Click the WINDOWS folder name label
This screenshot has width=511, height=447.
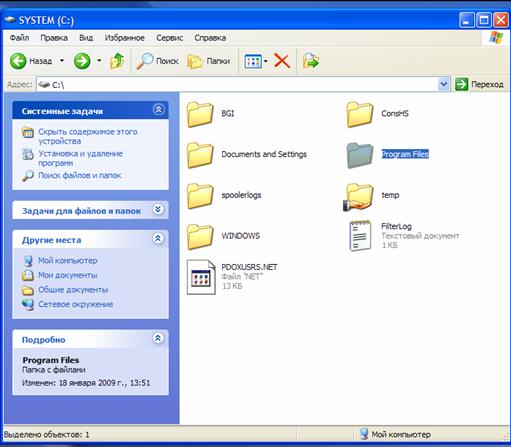click(x=241, y=236)
